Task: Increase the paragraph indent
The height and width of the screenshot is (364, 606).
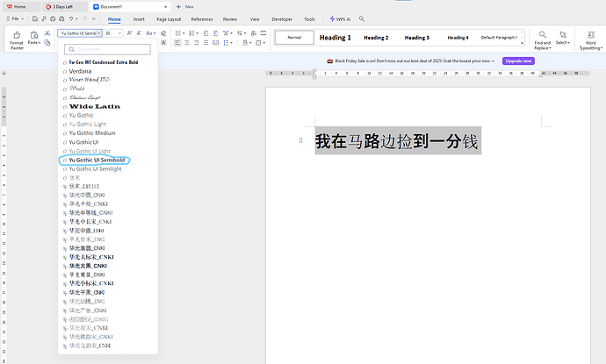Action: click(216, 33)
